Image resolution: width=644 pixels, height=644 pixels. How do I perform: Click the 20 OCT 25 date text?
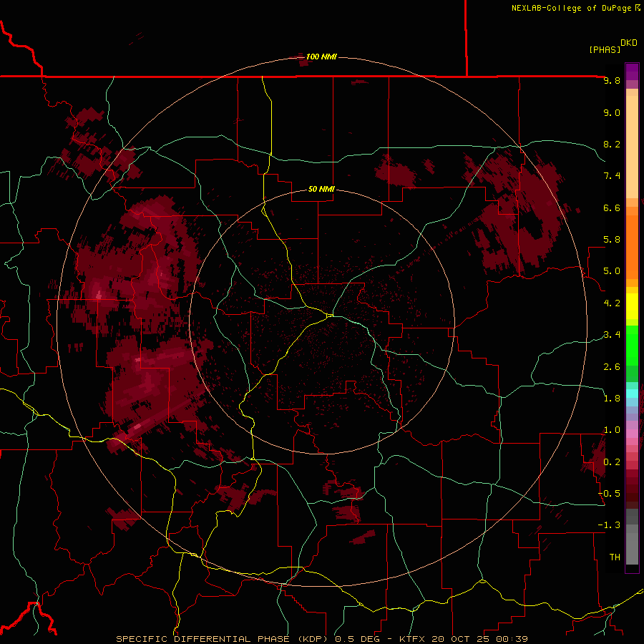click(x=462, y=639)
